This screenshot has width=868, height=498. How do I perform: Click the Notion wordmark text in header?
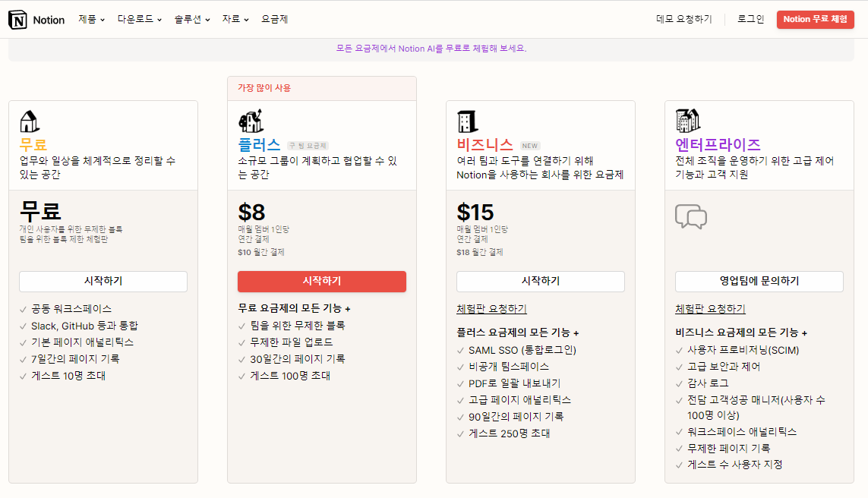[49, 20]
